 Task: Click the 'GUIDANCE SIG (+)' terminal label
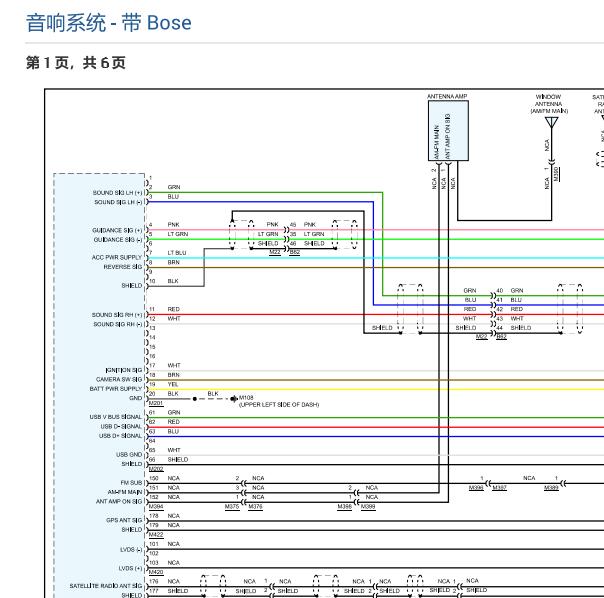117,230
